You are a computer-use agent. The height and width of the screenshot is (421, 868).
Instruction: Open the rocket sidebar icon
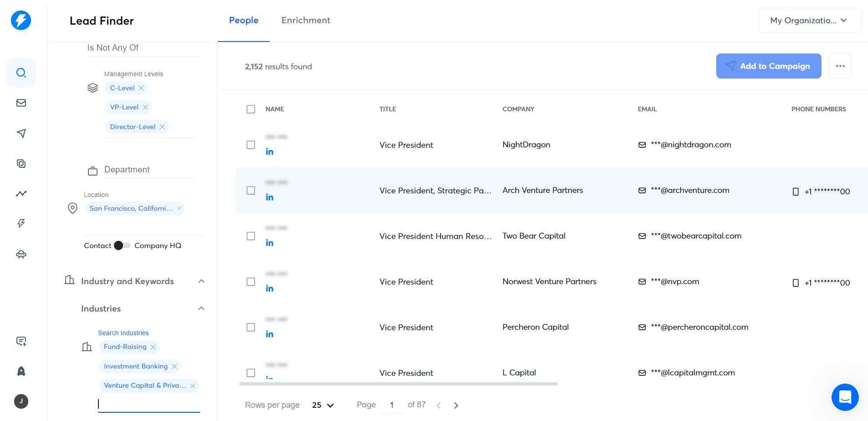click(21, 371)
